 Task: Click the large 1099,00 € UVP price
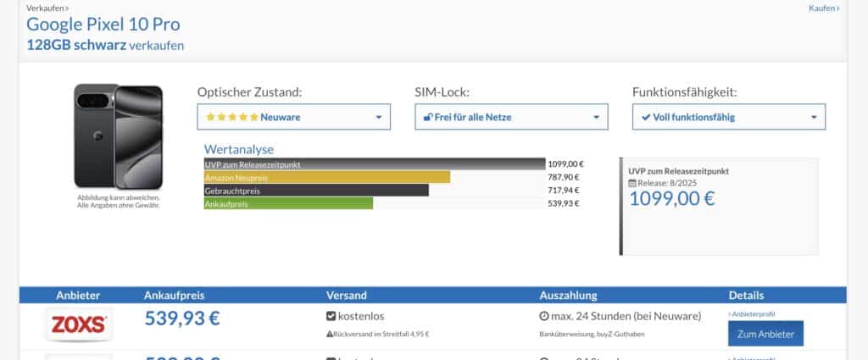click(x=671, y=199)
